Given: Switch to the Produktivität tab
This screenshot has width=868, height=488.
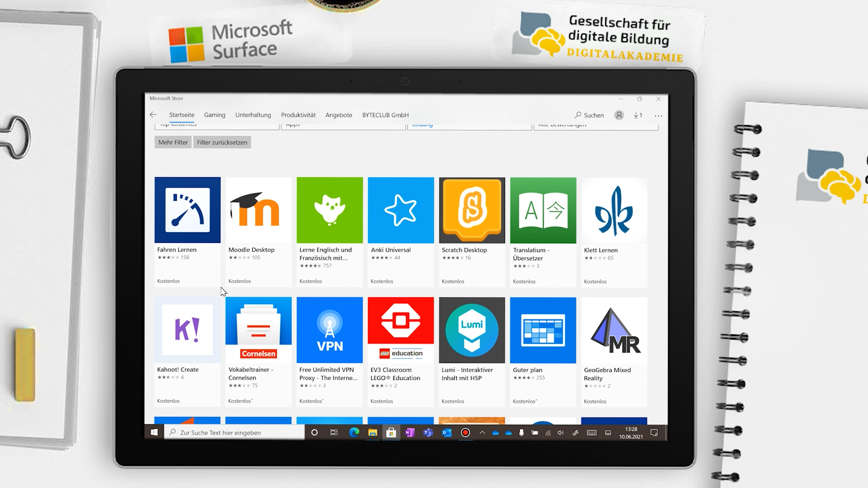Looking at the screenshot, I should point(298,115).
